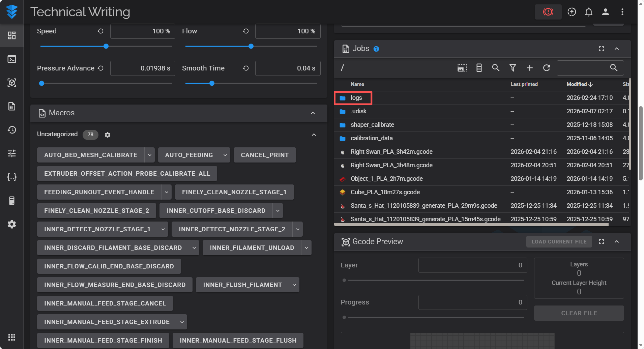Screen dimensions: 644x349
Task: Open the History page in sidebar
Action: pos(12,130)
